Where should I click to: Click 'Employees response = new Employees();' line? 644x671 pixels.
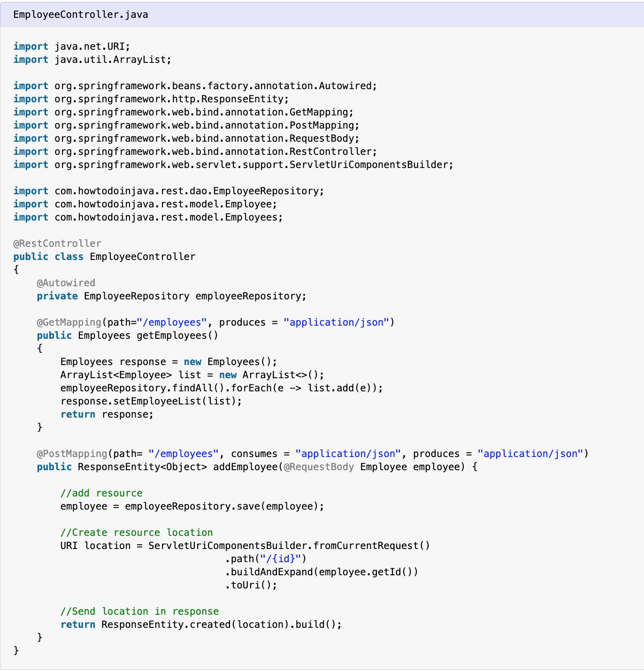point(169,362)
